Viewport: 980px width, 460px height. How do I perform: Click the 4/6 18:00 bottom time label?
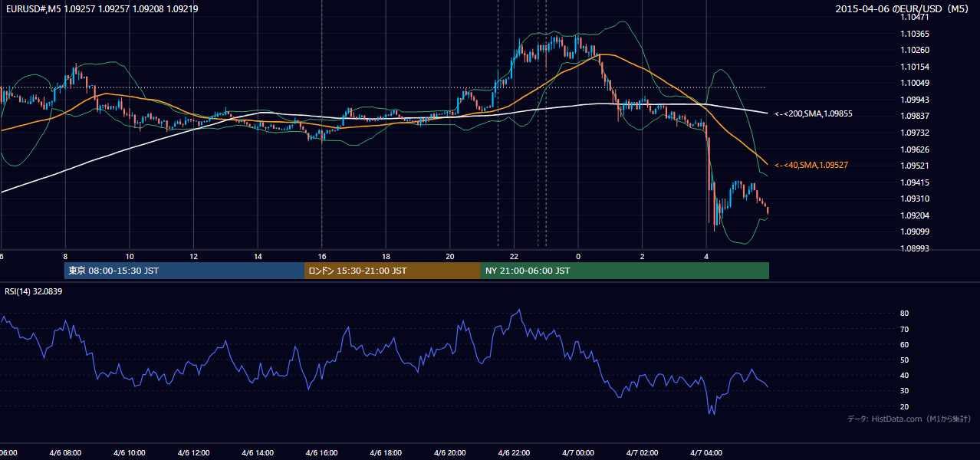pyautogui.click(x=386, y=453)
